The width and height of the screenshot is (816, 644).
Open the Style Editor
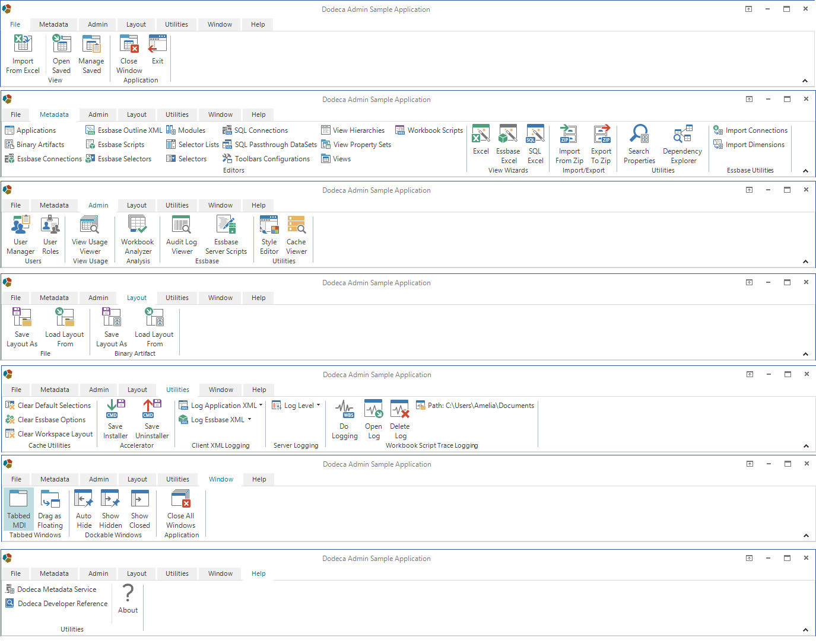tap(269, 235)
